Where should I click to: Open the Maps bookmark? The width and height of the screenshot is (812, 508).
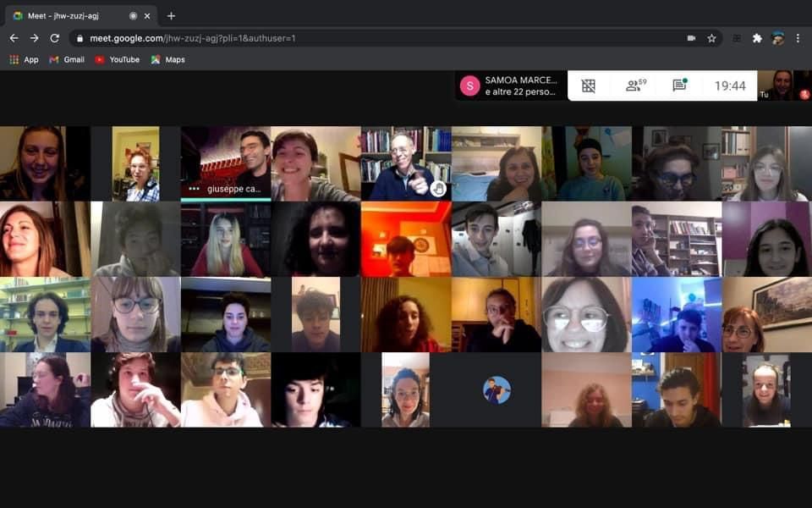(x=167, y=59)
